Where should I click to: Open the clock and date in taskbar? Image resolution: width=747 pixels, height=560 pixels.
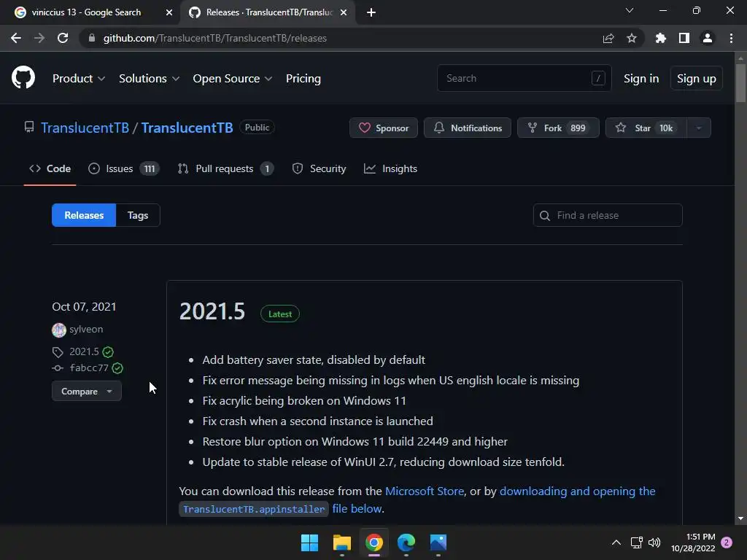point(693,542)
